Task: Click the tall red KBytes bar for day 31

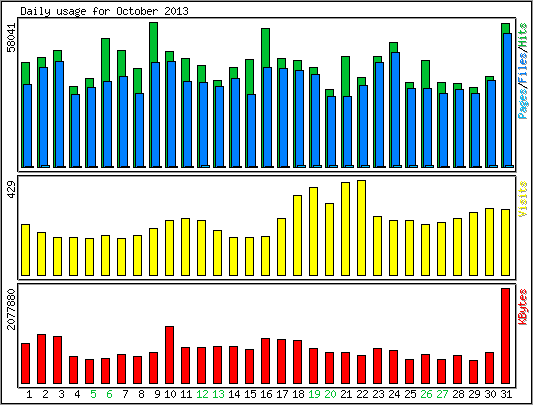Action: tap(505, 336)
